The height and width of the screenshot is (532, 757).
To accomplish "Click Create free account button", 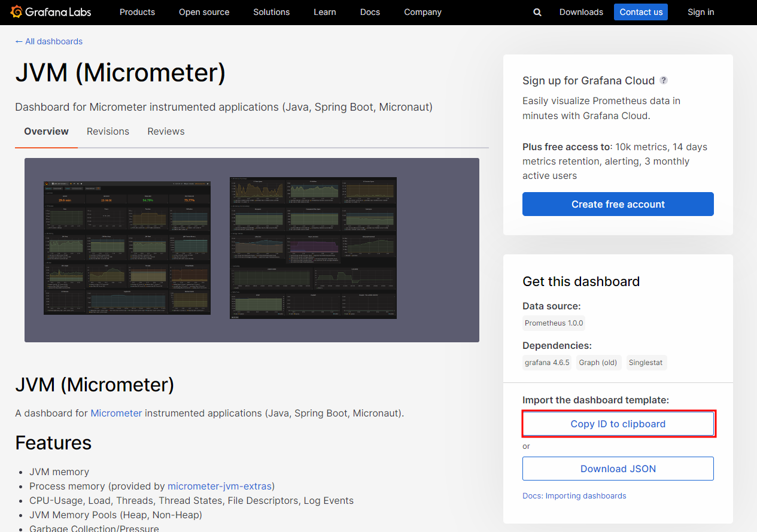I will click(x=618, y=204).
